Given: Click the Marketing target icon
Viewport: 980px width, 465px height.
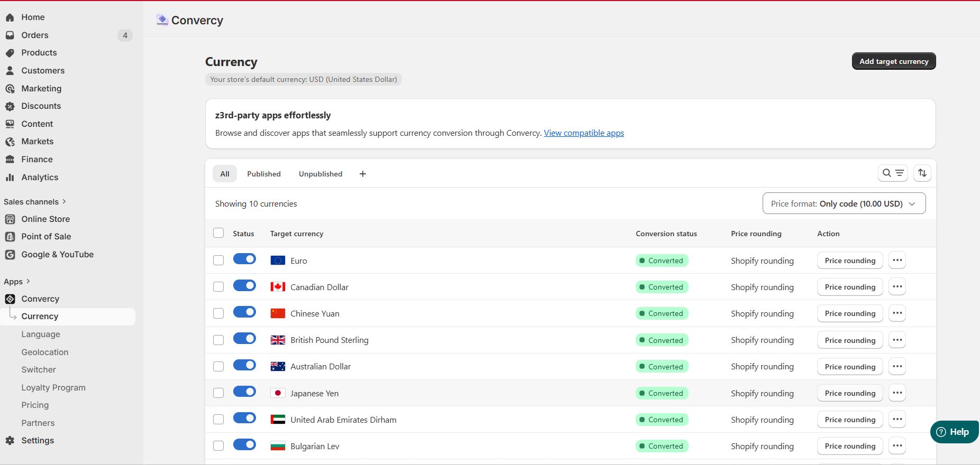Looking at the screenshot, I should click(10, 88).
